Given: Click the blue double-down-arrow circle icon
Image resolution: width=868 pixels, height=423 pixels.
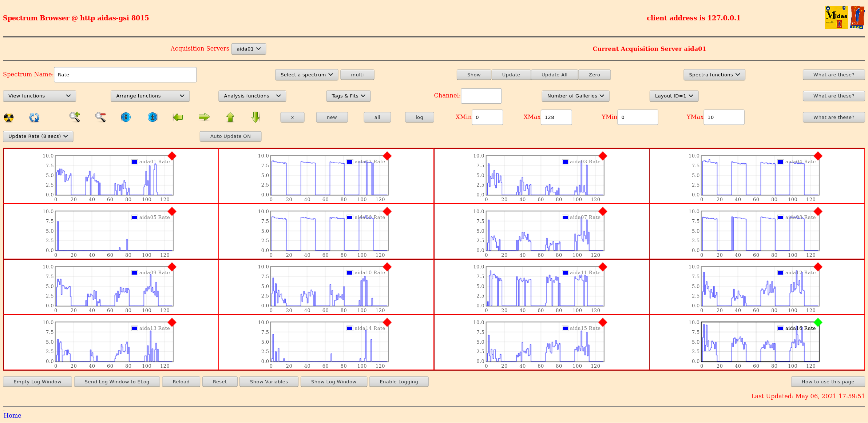Looking at the screenshot, I should tap(126, 117).
